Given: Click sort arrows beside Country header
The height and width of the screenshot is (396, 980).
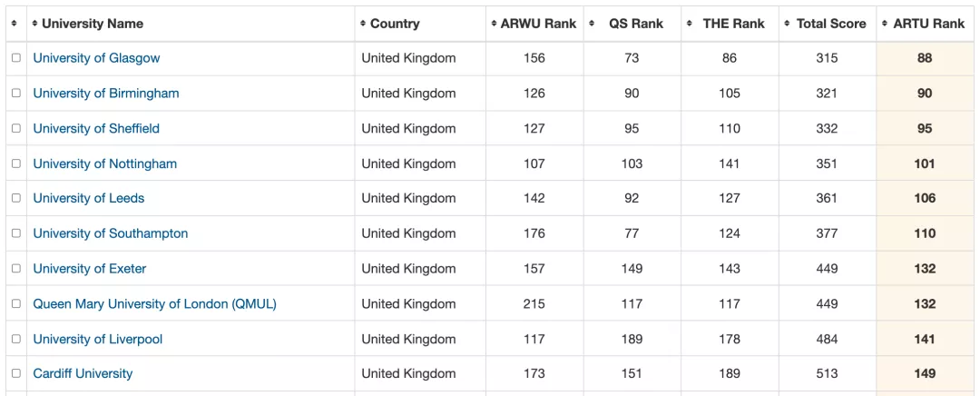Looking at the screenshot, I should point(363,24).
